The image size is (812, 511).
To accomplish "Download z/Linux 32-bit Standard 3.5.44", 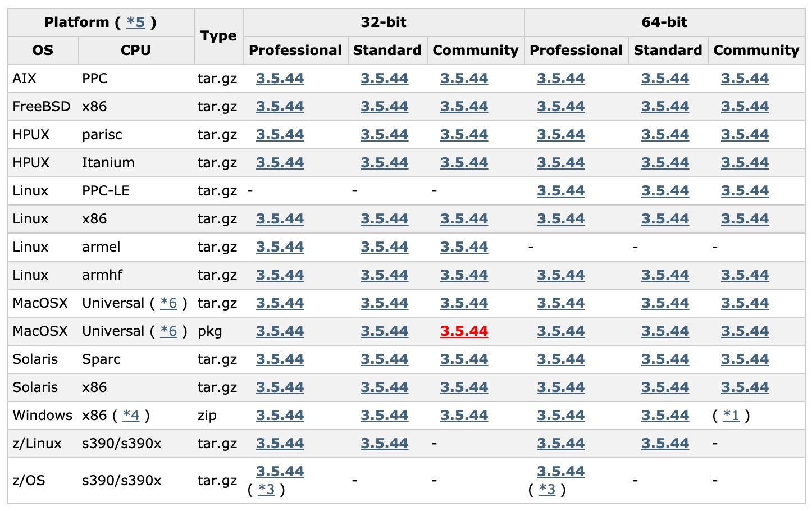I will (384, 444).
